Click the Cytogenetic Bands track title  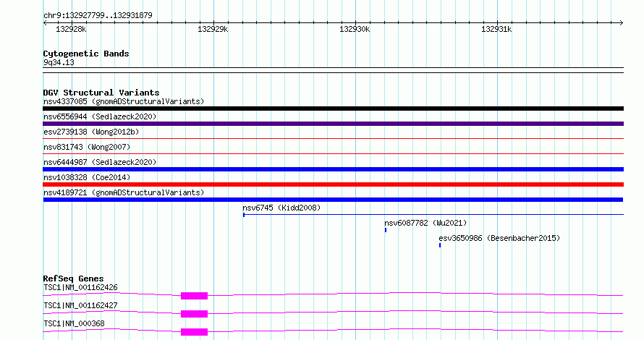pos(86,54)
